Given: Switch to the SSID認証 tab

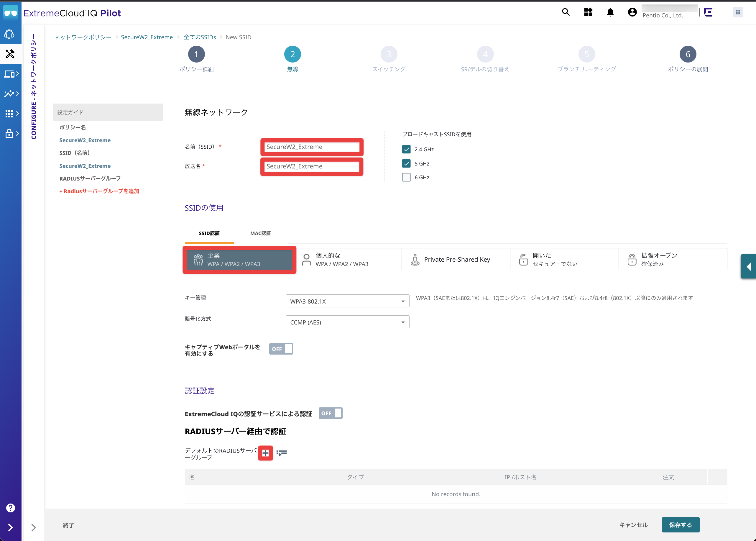Looking at the screenshot, I should point(209,233).
